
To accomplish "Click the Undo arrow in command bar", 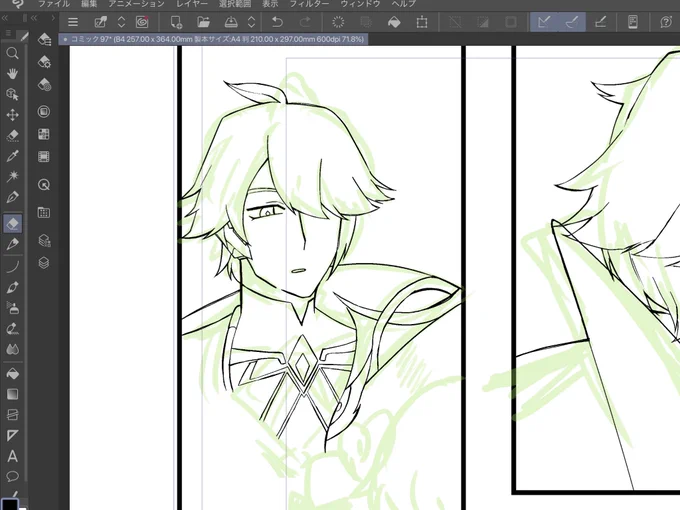I will [278, 22].
